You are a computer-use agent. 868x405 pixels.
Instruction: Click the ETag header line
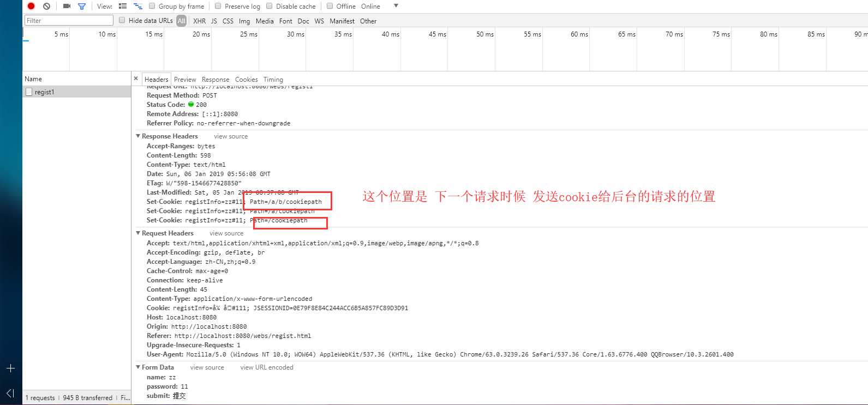(194, 183)
